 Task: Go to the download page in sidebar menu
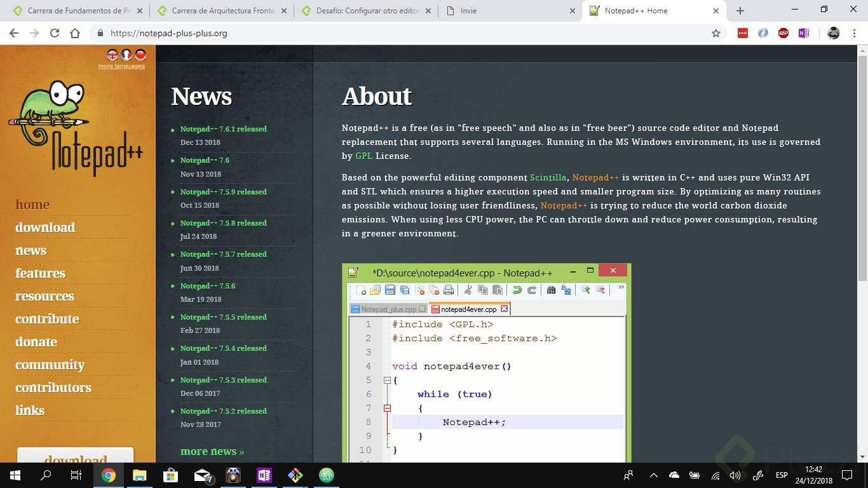pos(45,227)
